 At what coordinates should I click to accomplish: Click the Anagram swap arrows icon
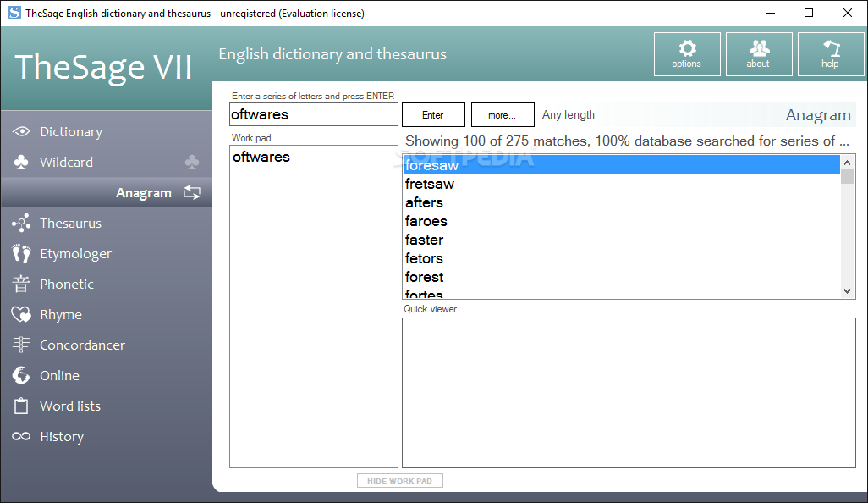(x=192, y=193)
